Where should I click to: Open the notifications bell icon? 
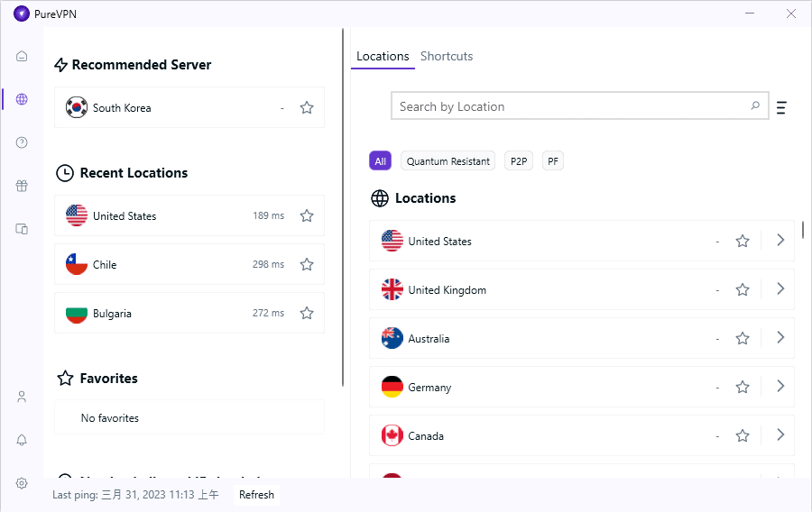(x=22, y=440)
